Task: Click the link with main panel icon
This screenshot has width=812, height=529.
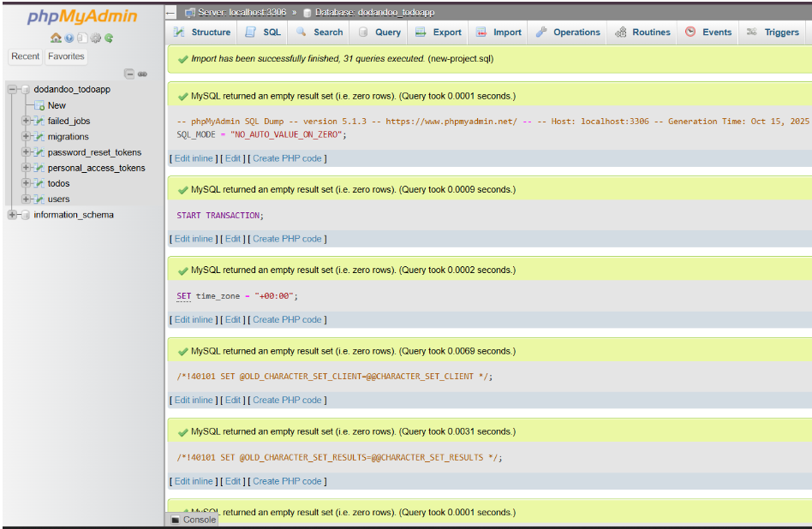Action: click(x=142, y=74)
